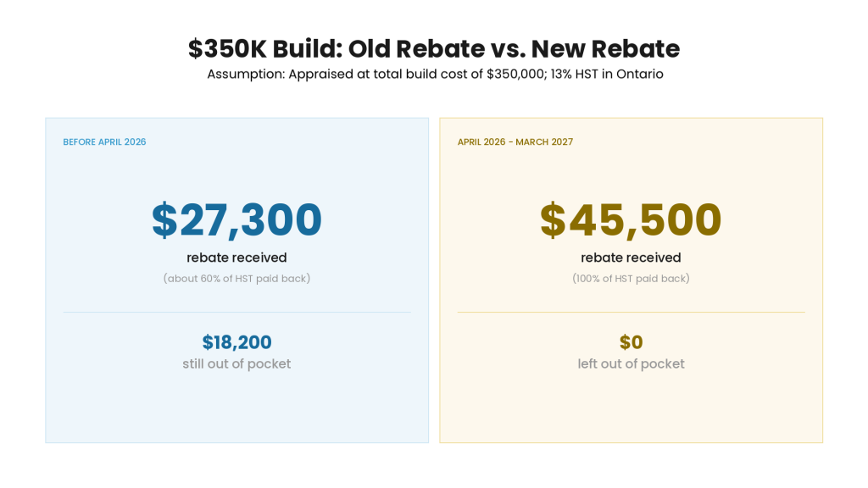Select the $0 out of pocket amount
Image resolution: width=868 pixels, height=488 pixels.
pos(631,342)
